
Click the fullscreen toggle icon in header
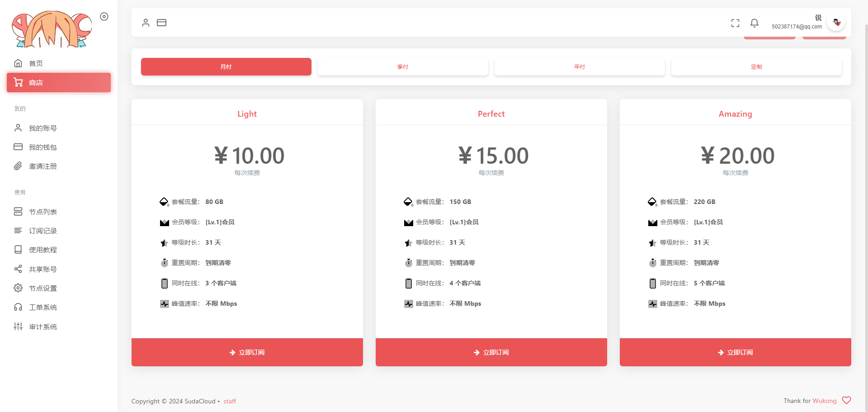coord(735,23)
